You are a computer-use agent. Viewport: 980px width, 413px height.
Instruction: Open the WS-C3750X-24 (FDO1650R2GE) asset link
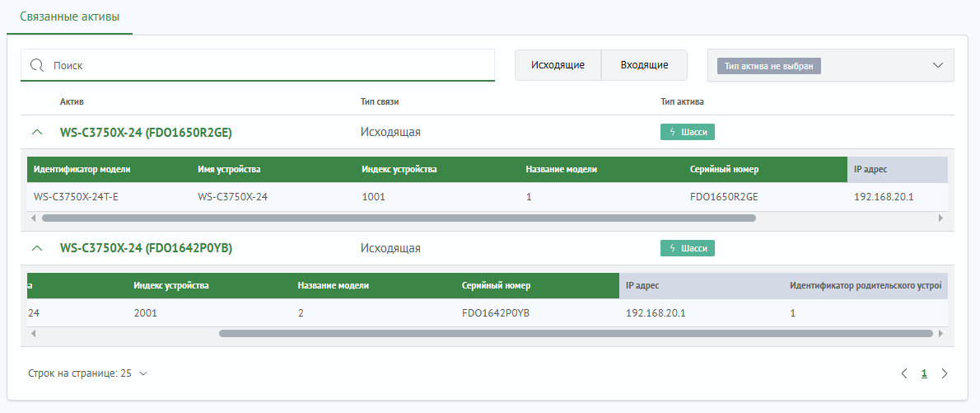click(147, 132)
